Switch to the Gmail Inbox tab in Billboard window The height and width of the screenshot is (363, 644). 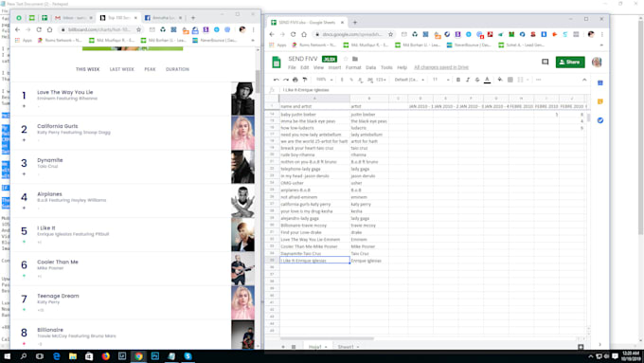point(74,18)
